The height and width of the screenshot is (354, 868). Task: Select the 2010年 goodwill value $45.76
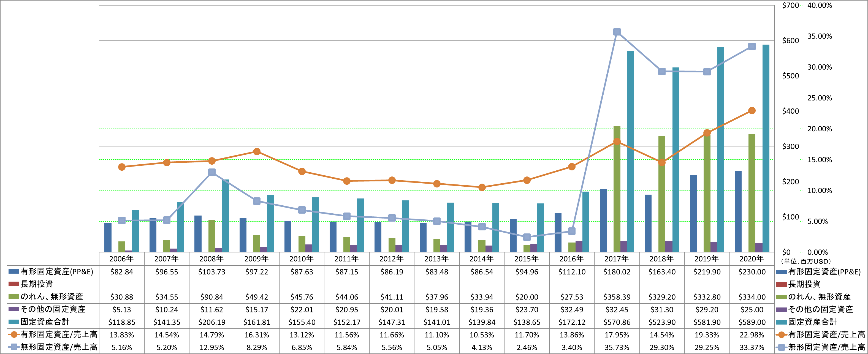pos(302,297)
